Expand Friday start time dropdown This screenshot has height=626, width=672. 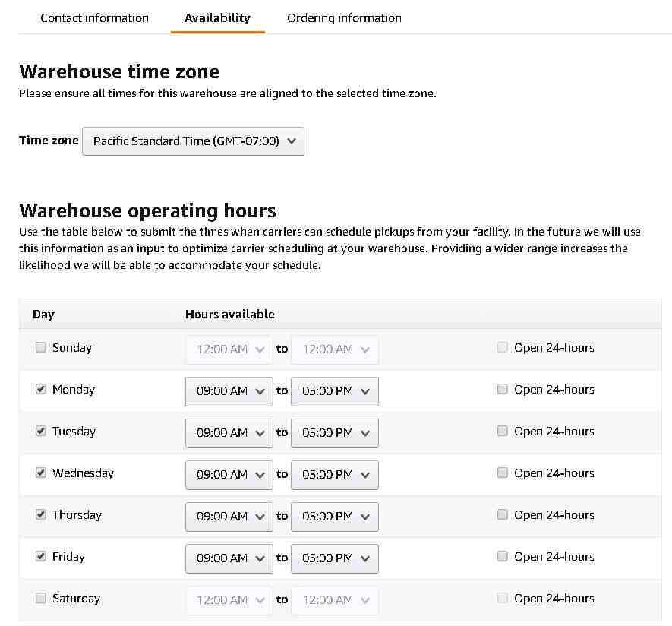[x=229, y=558]
